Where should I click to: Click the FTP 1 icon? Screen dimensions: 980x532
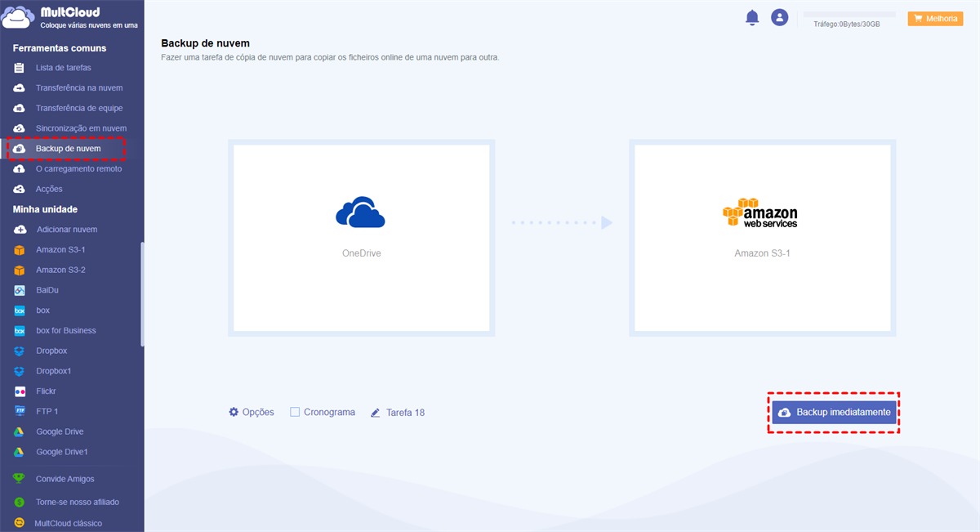pos(20,411)
